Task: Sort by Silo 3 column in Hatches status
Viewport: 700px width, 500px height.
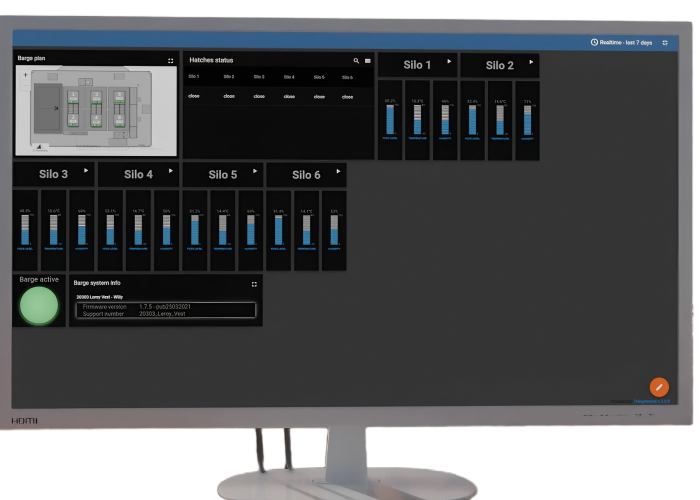Action: pyautogui.click(x=259, y=77)
